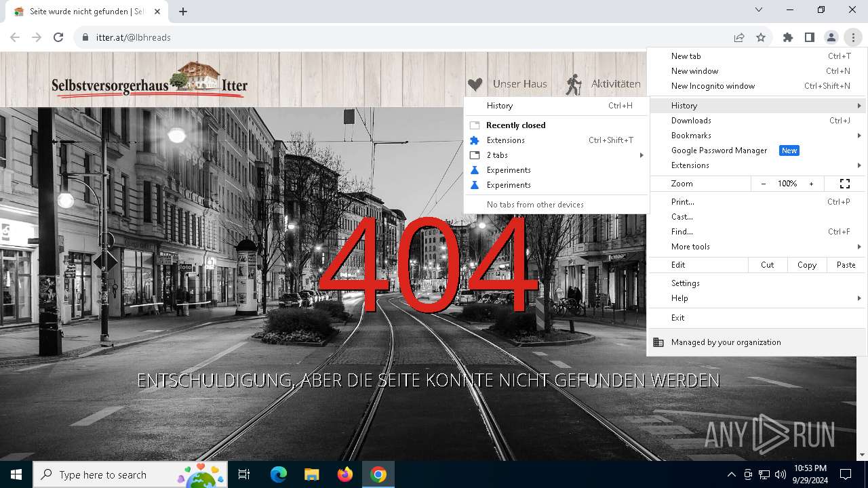Expand the Extensions submenu in Chrome menu
868x488 pixels.
click(x=757, y=165)
